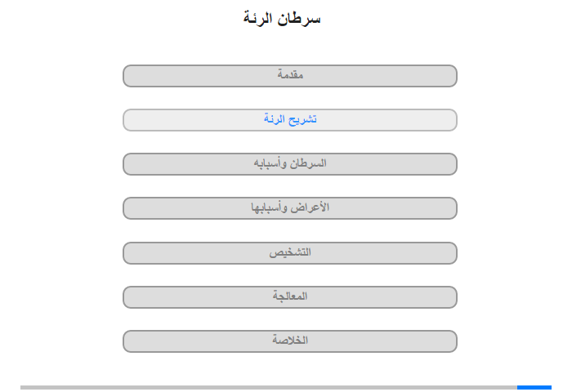Screen dimensions: 572x392
Task: Click the gray track of the progress bar
Action: tap(268, 387)
